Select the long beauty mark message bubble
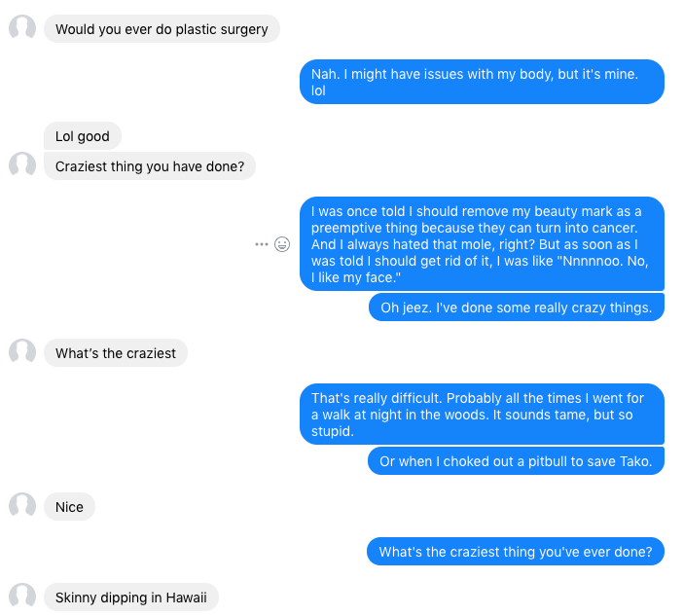This screenshot has height=616, width=684. (482, 244)
